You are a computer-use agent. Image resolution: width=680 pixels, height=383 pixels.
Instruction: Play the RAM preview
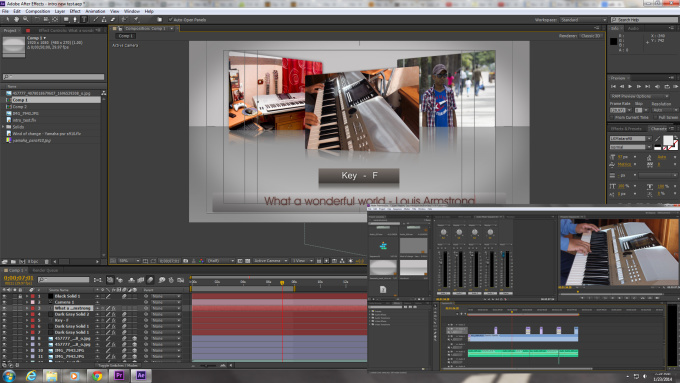tap(675, 87)
